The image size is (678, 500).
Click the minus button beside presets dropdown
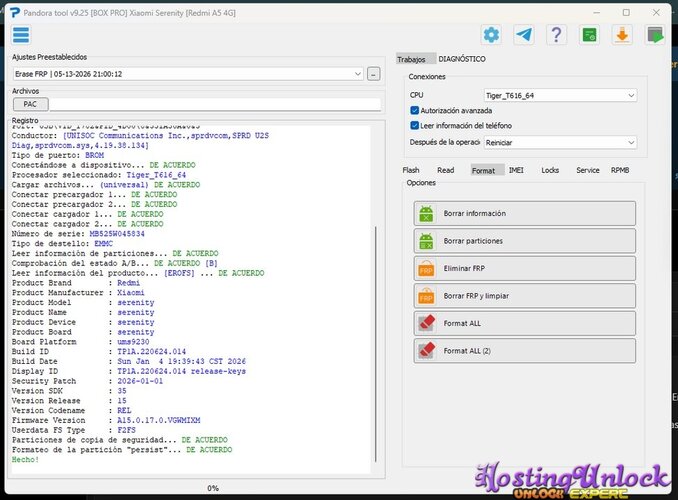374,74
